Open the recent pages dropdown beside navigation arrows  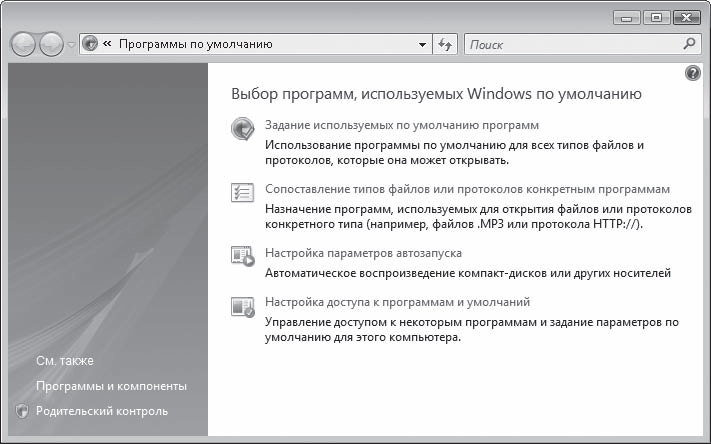click(71, 46)
